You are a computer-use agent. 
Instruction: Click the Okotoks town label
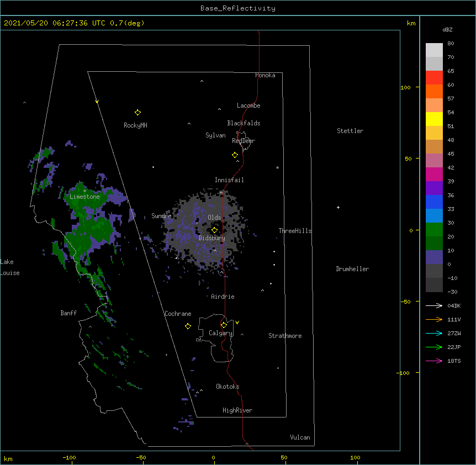point(228,387)
